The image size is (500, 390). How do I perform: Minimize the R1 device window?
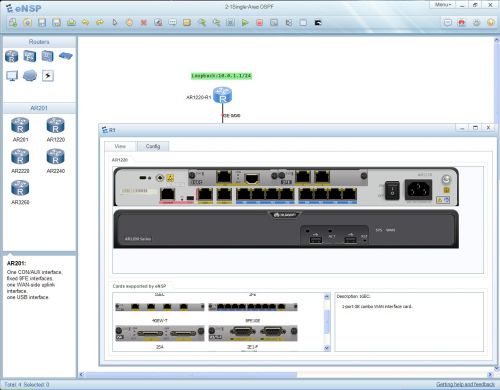[462, 128]
